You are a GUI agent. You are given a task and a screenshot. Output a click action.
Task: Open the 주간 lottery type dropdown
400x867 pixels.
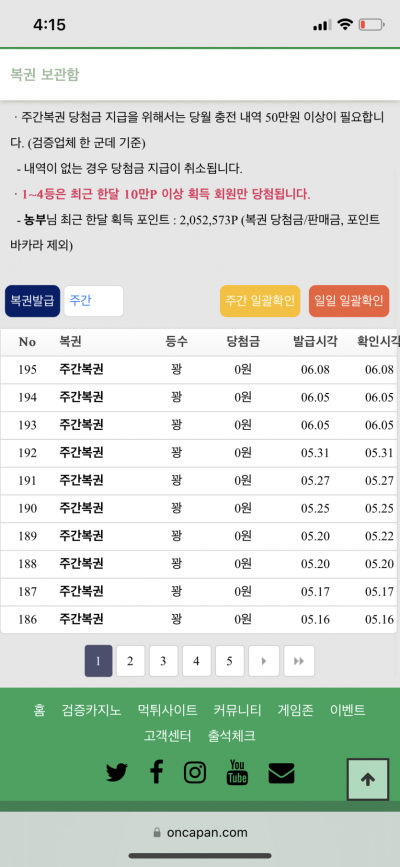click(x=93, y=301)
